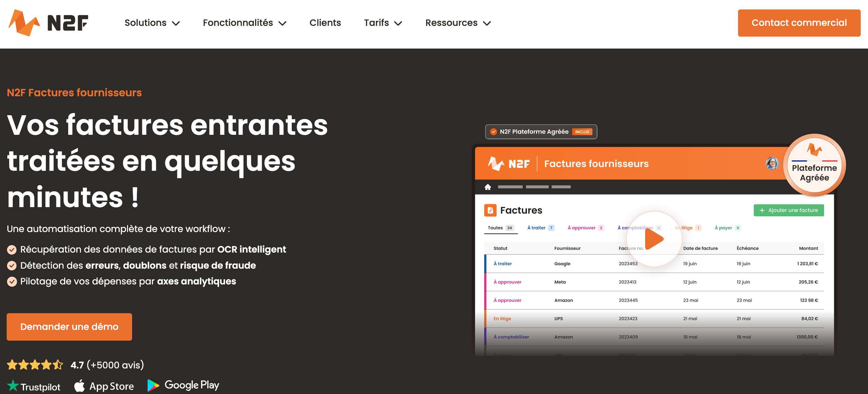868x394 pixels.
Task: Click the Trustpilot text link
Action: (x=40, y=387)
